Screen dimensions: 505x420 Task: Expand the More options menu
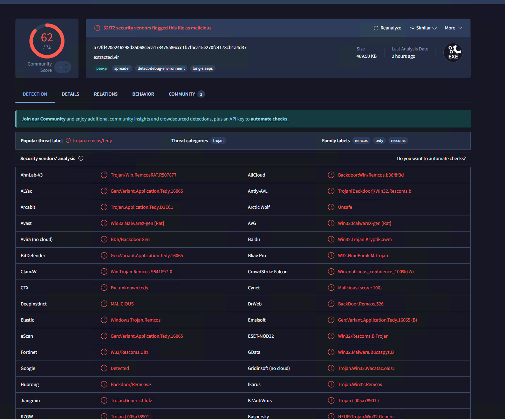tap(453, 28)
